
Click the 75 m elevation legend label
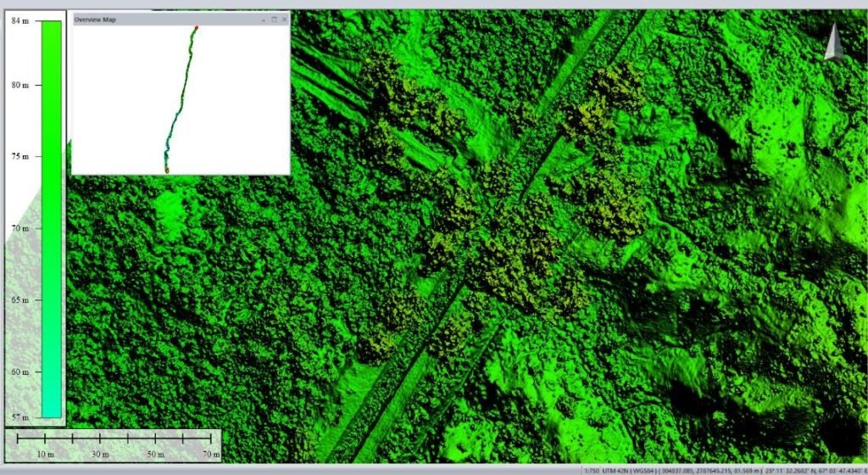pyautogui.click(x=20, y=157)
